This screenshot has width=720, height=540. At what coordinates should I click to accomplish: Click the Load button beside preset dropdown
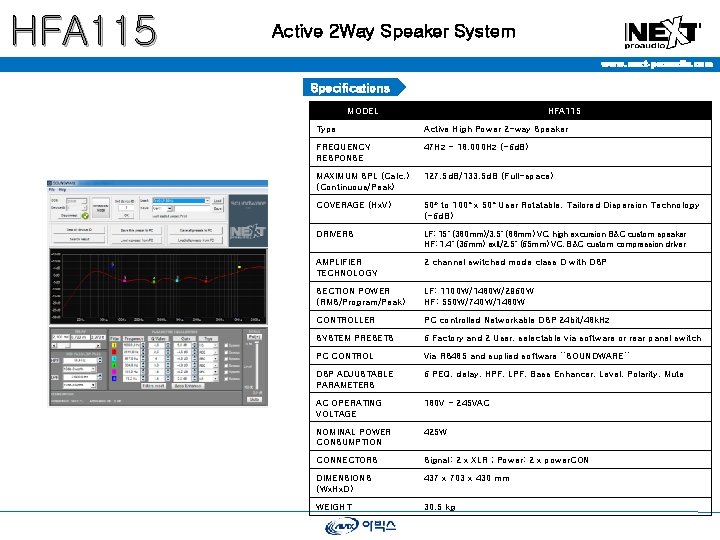(218, 201)
